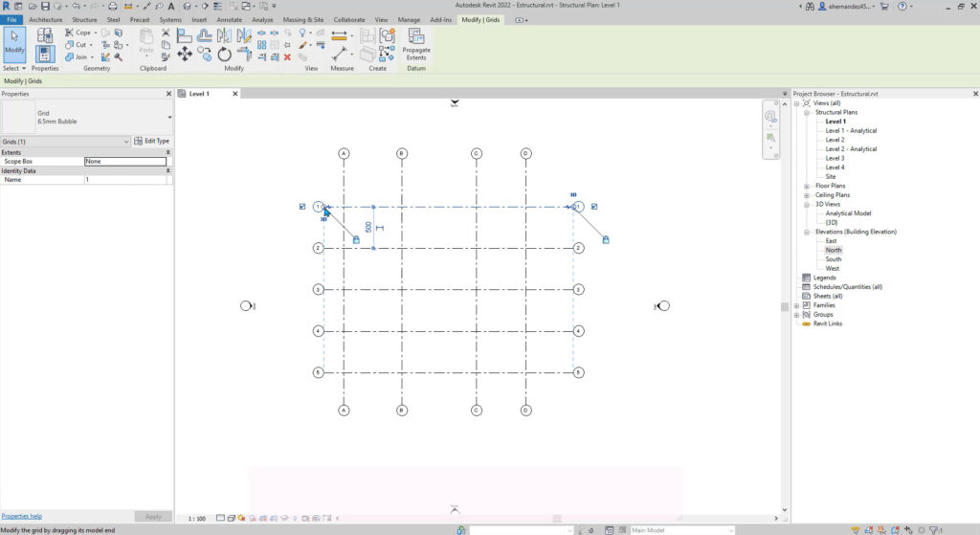Viewport: 980px width, 535px height.
Task: Click the lock icon near right grid bubble
Action: click(x=606, y=239)
